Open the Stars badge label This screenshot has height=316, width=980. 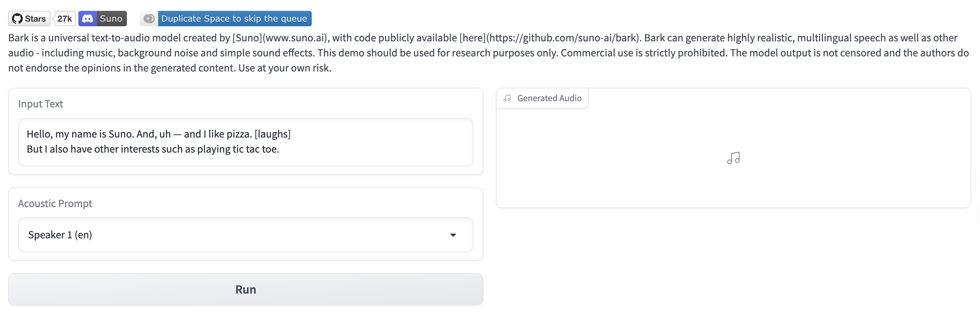coord(35,19)
